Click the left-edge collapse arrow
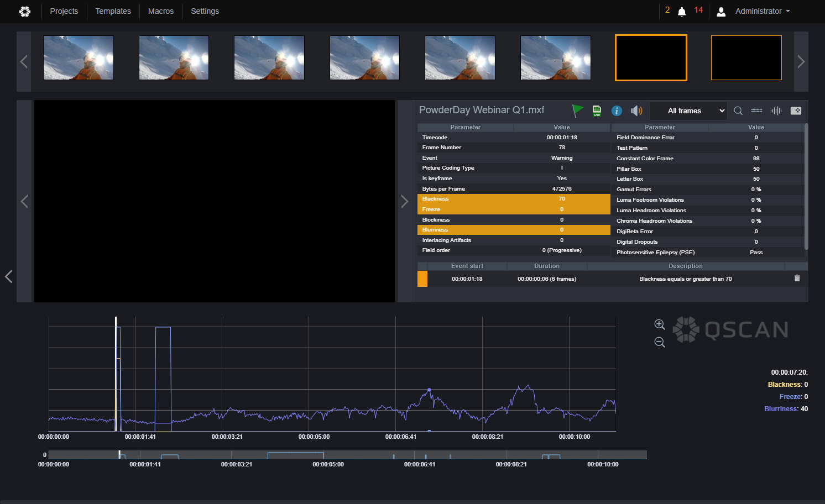This screenshot has height=504, width=825. (8, 276)
